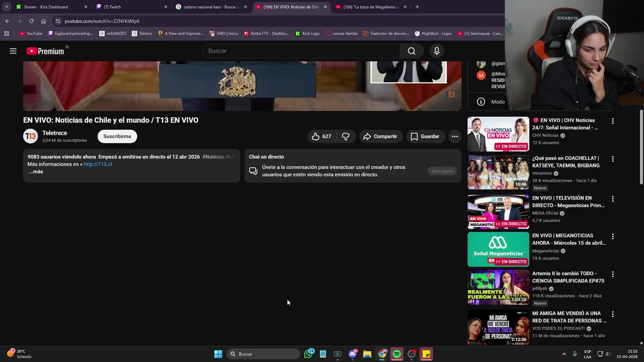Switch to the Stream - Kick Dashboard tab
Viewport: 644px width, 362px height.
[x=50, y=7]
